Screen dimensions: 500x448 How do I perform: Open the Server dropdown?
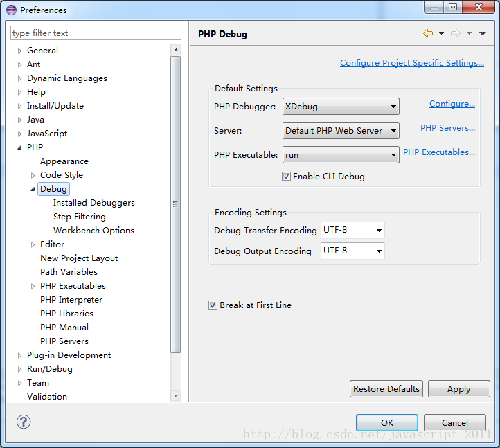coord(341,130)
